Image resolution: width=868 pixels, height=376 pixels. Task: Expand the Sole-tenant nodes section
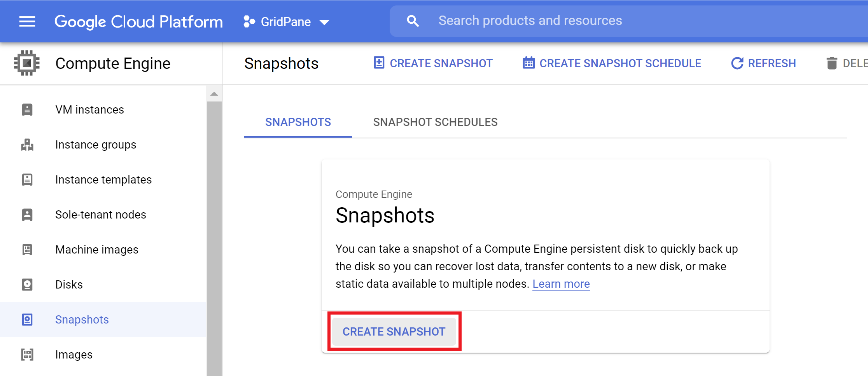click(100, 214)
